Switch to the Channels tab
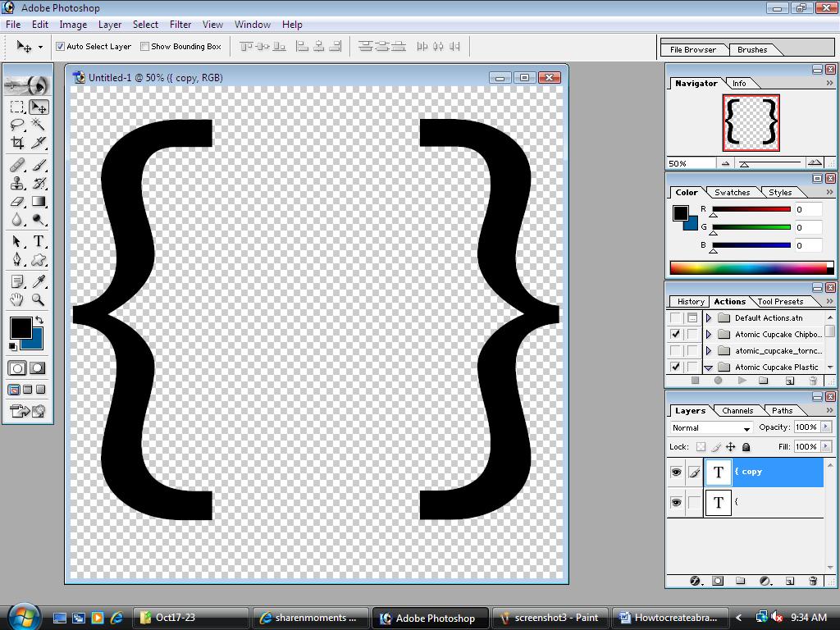 tap(737, 410)
